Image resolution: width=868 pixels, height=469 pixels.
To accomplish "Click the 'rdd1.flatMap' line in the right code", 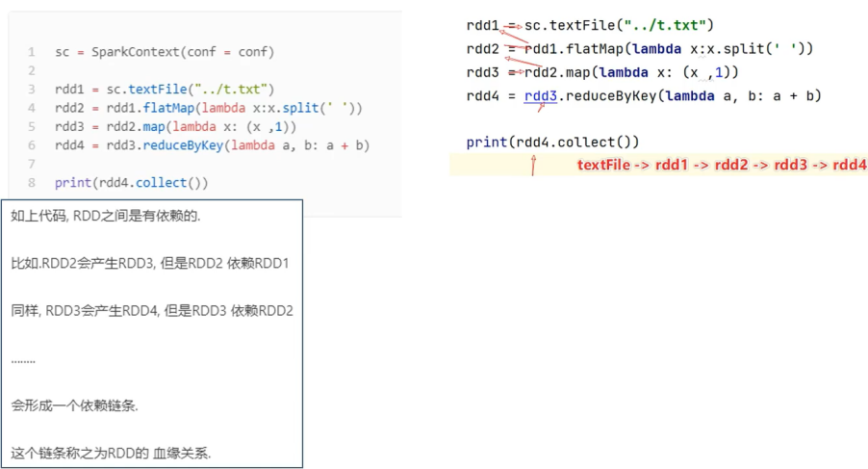I will 639,49.
